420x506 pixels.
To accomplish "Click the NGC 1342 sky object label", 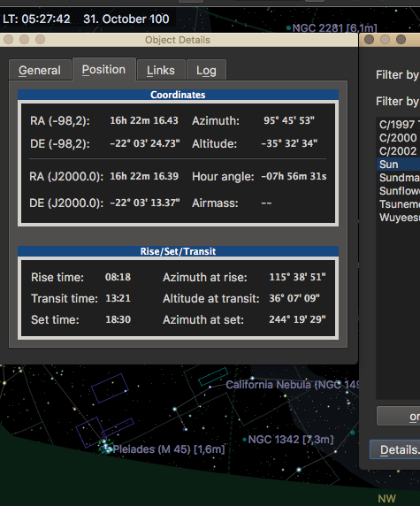I will 291,440.
